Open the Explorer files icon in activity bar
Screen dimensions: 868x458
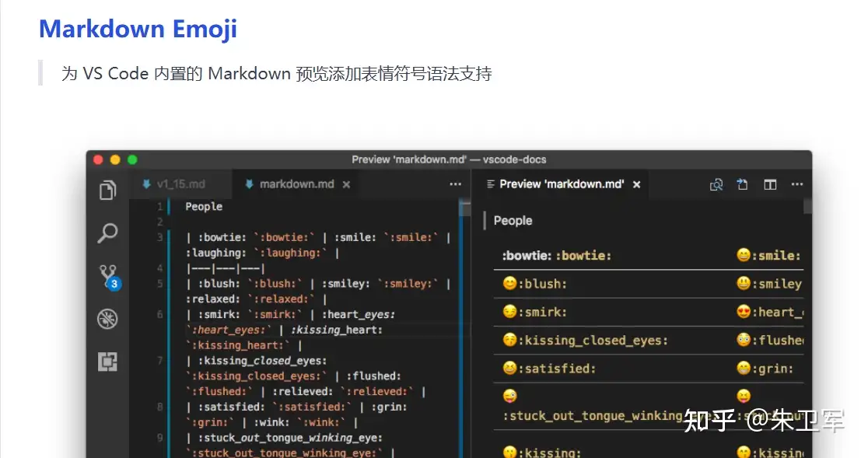pyautogui.click(x=108, y=191)
